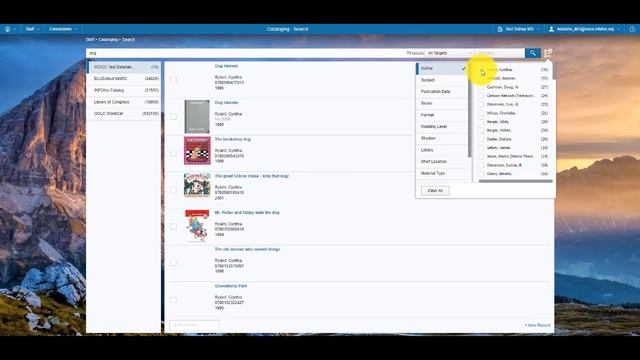This screenshot has width=640, height=360.
Task: Select the Library facet category
Action: point(442,150)
